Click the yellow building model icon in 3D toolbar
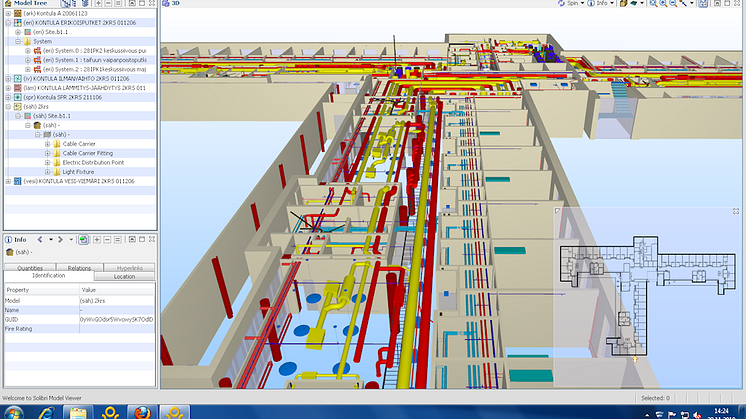The image size is (746, 419). coord(623,3)
